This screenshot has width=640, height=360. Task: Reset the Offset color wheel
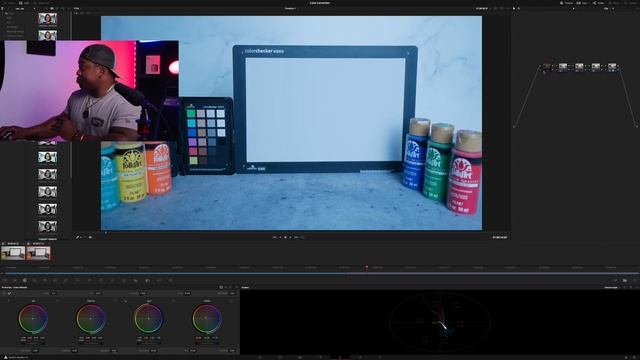coord(231,301)
